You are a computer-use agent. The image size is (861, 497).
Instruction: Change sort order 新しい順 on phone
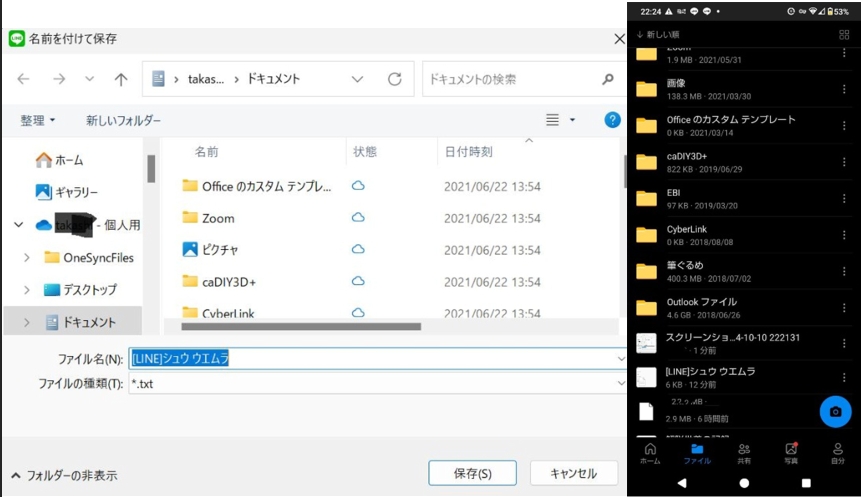point(658,35)
